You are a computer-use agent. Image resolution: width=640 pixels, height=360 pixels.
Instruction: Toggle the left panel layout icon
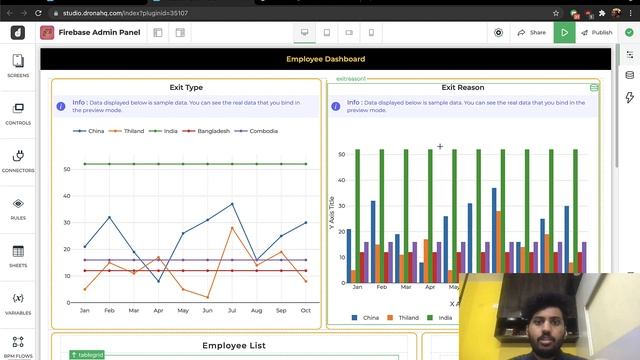[158, 33]
